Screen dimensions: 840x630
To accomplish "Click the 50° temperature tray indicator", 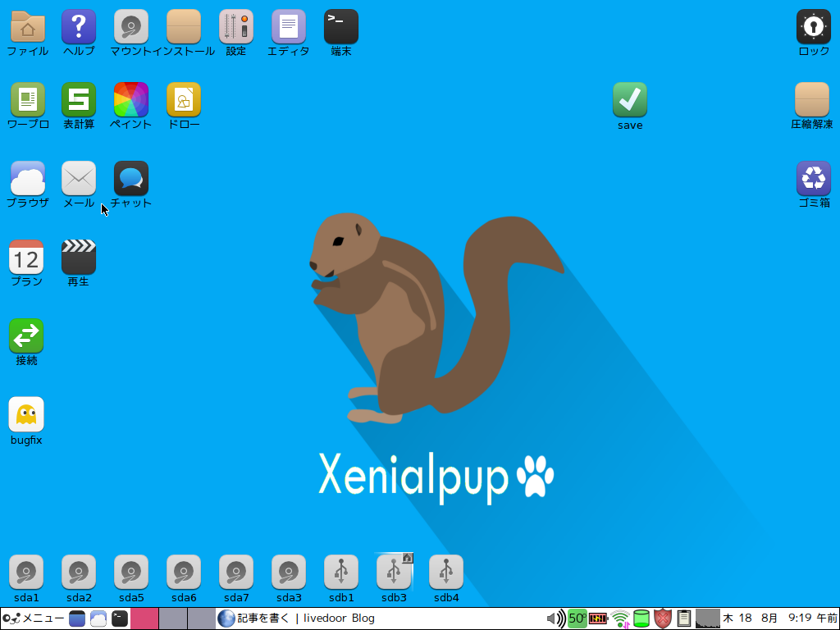I will (x=577, y=619).
